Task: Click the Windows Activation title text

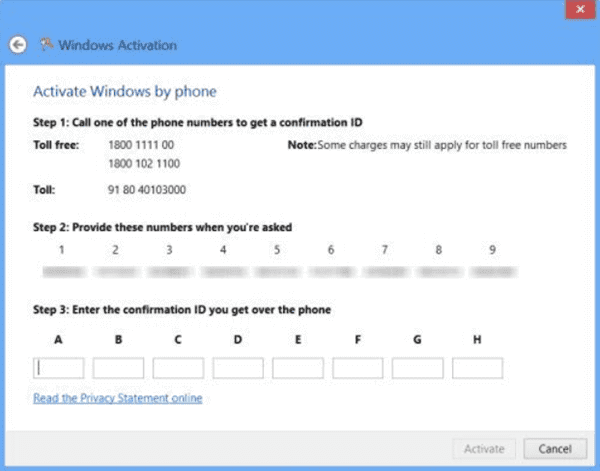Action: click(x=118, y=45)
